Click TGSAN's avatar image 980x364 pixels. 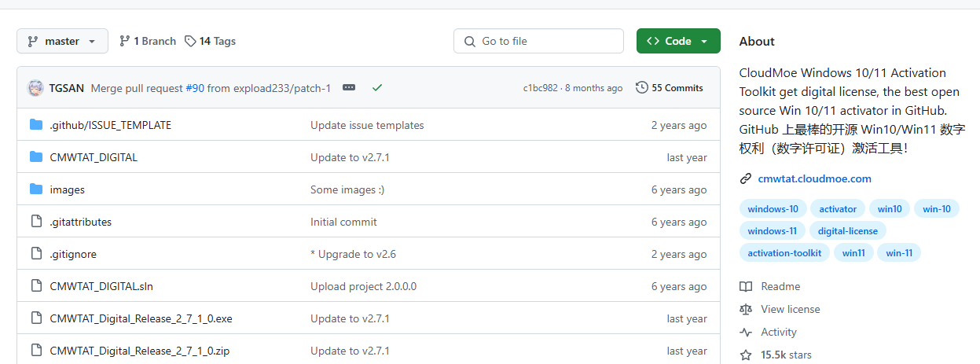36,88
